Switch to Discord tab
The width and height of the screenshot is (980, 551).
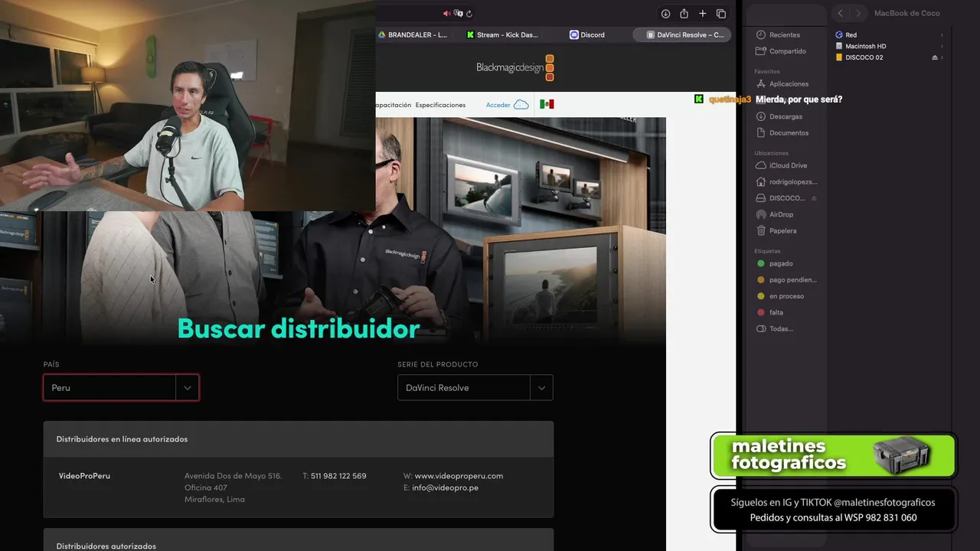(587, 34)
